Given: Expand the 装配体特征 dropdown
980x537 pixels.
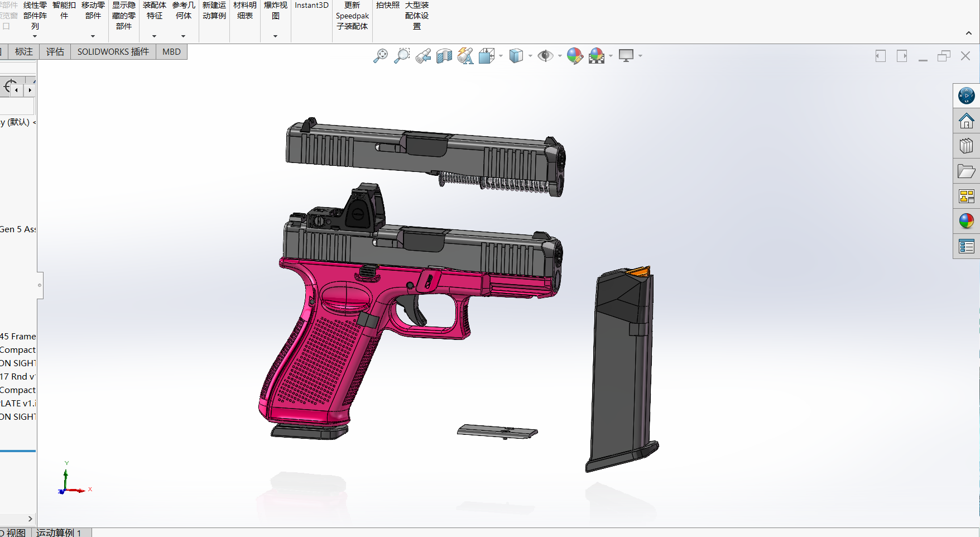Looking at the screenshot, I should (155, 36).
